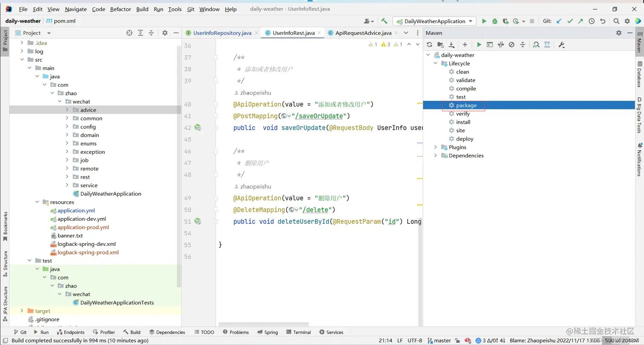The width and height of the screenshot is (644, 345).
Task: Click the UTF-8 encoding status widget
Action: (x=414, y=340)
